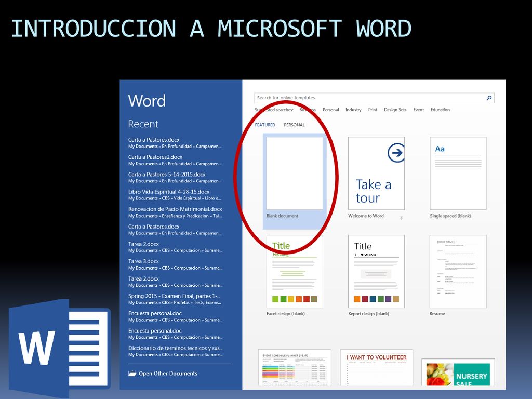
Task: Select the Single spaced (blank) template
Action: 458,174
